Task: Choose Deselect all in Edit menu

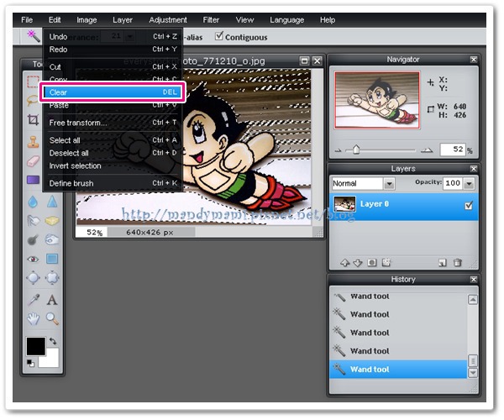Action: tap(113, 153)
